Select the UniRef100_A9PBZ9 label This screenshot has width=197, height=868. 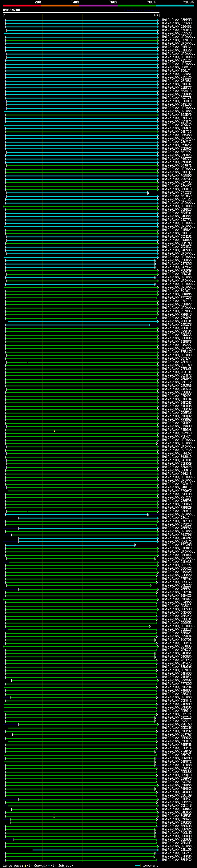point(176,507)
